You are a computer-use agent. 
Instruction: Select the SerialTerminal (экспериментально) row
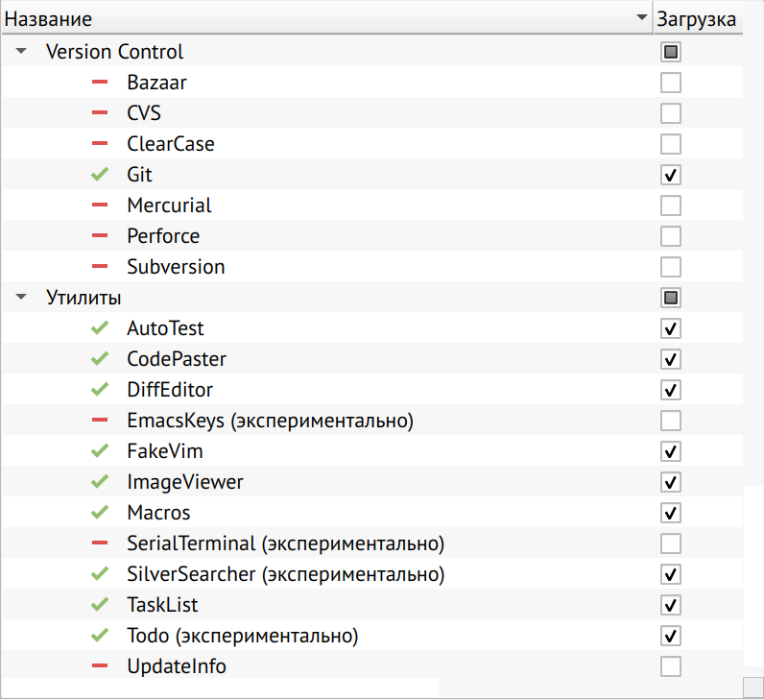(372, 543)
